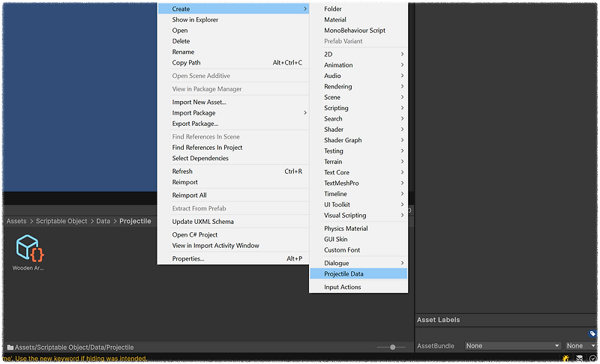Go to Data breadcrumb folder
600x364 pixels.
103,221
